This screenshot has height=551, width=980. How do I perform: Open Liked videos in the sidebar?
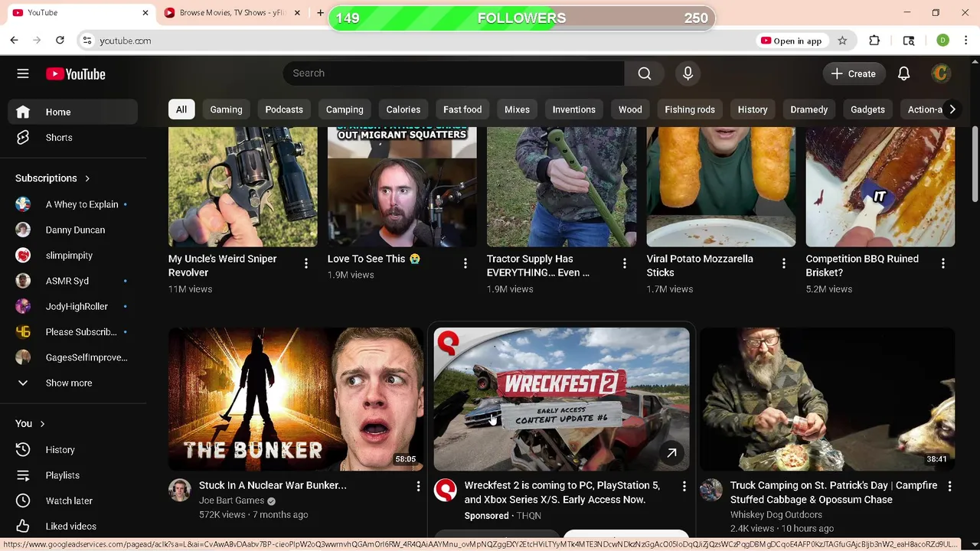[x=73, y=527]
